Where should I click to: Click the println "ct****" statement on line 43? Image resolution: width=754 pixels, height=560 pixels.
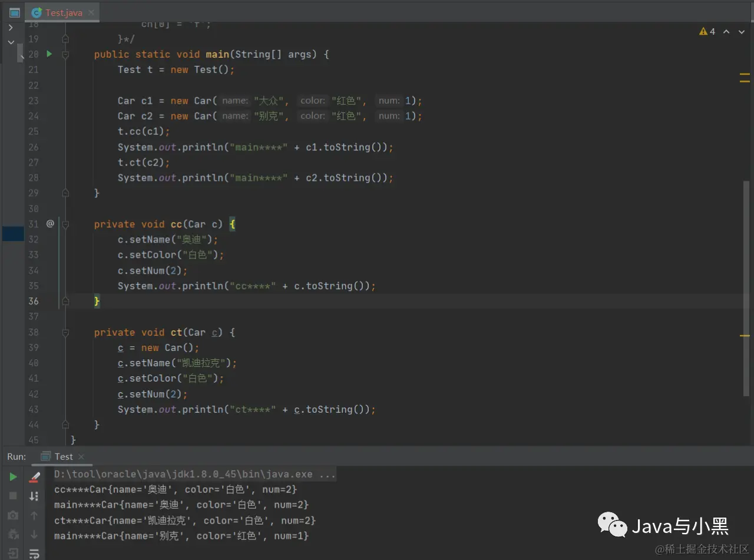tap(246, 409)
